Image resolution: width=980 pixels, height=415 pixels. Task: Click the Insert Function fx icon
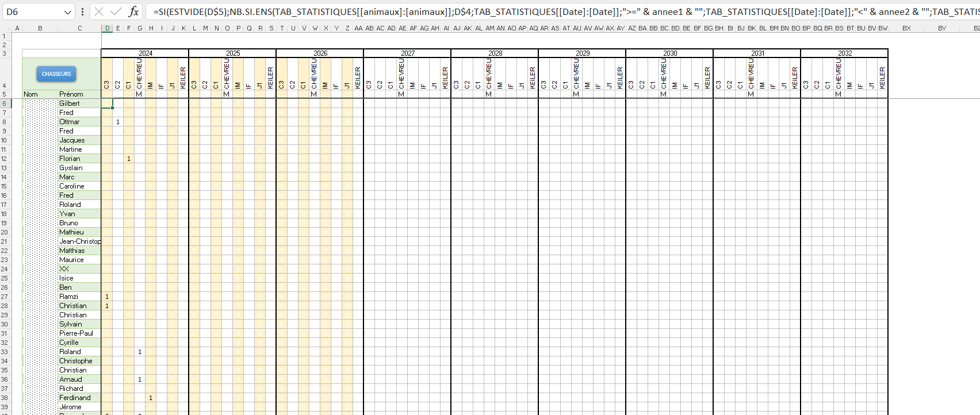coord(133,11)
